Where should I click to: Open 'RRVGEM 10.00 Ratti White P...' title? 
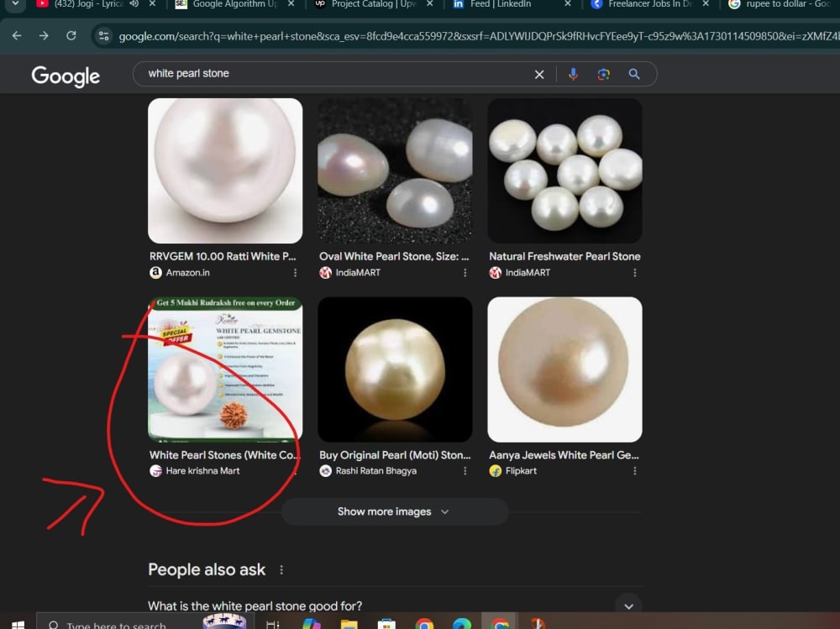tap(223, 256)
